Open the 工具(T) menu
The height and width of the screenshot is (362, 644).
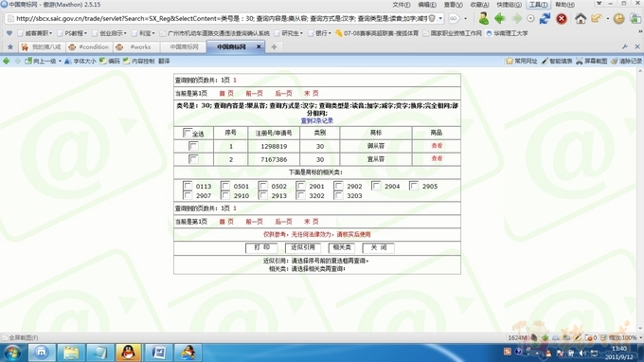(538, 5)
